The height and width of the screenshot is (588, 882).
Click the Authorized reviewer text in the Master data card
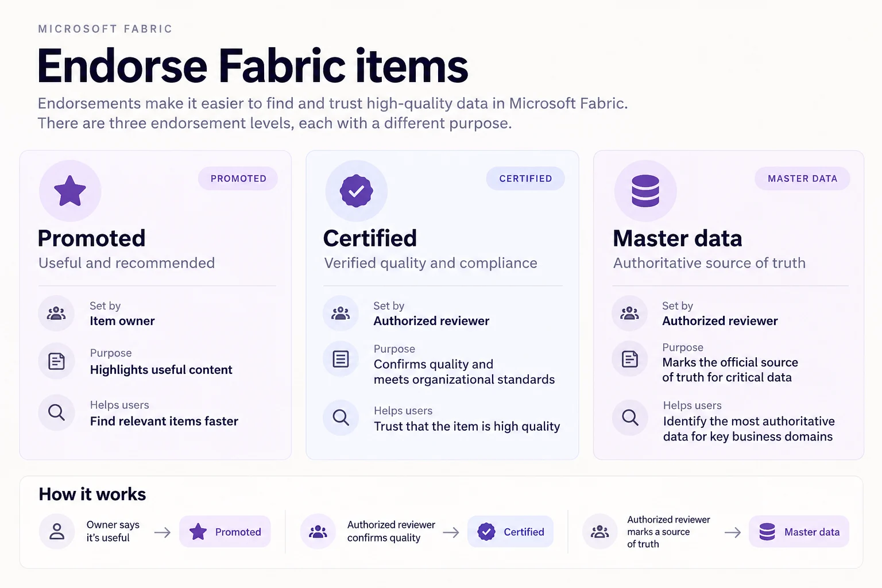(720, 321)
